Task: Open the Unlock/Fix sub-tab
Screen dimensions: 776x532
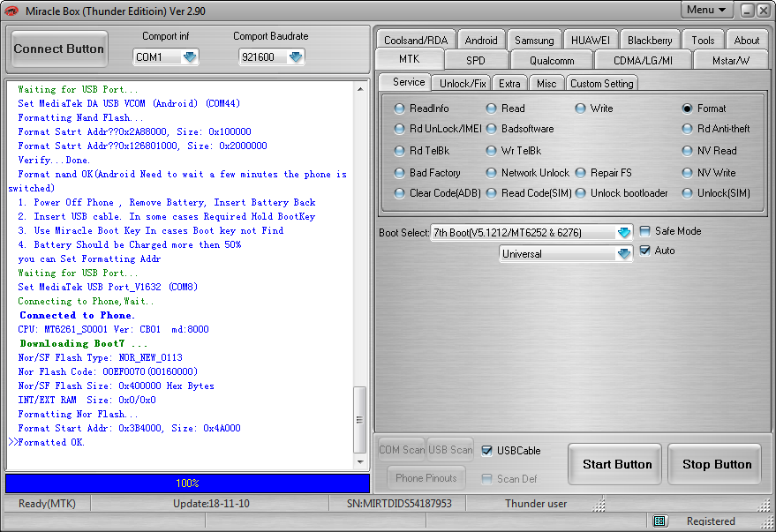Action: pyautogui.click(x=463, y=84)
